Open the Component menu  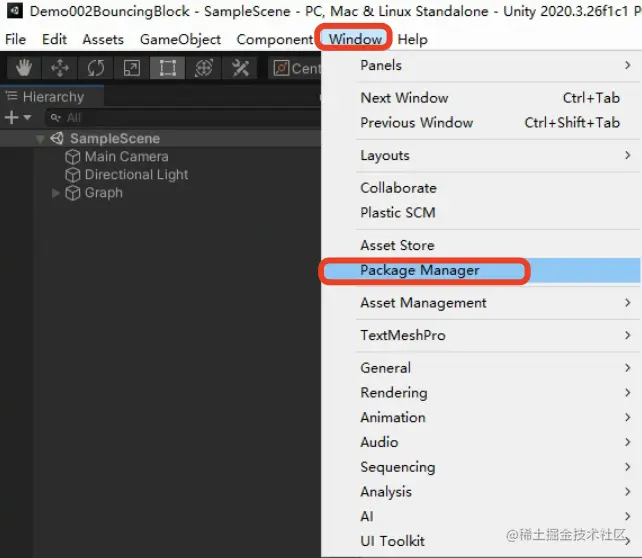click(x=275, y=39)
